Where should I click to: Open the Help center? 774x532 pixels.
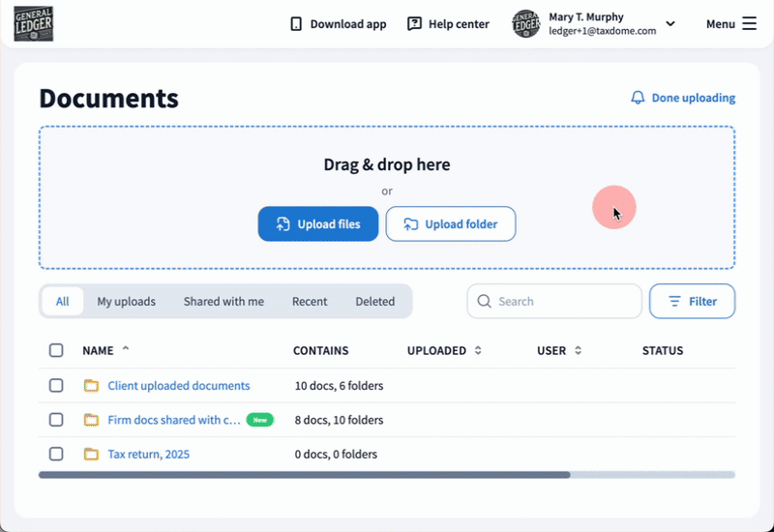[x=448, y=24]
